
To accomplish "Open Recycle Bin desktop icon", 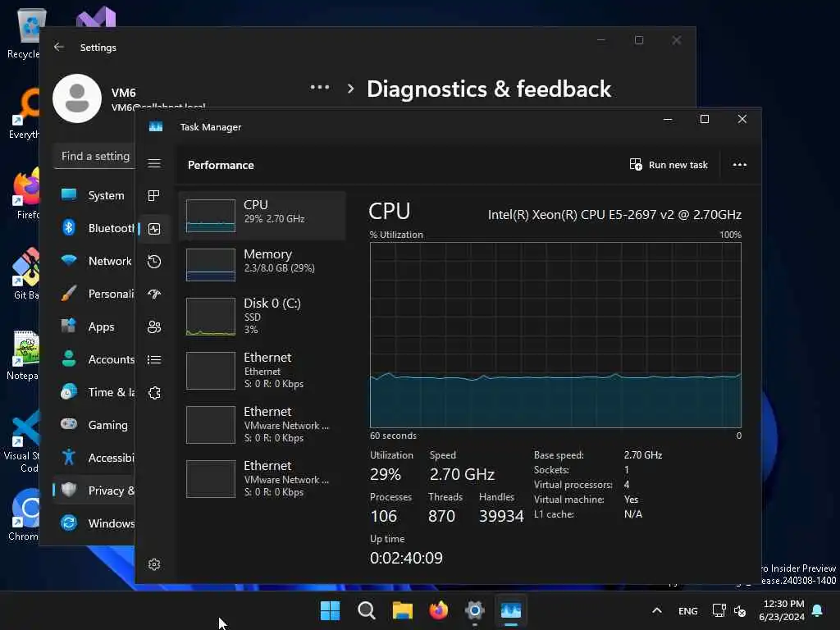I will 25,33.
